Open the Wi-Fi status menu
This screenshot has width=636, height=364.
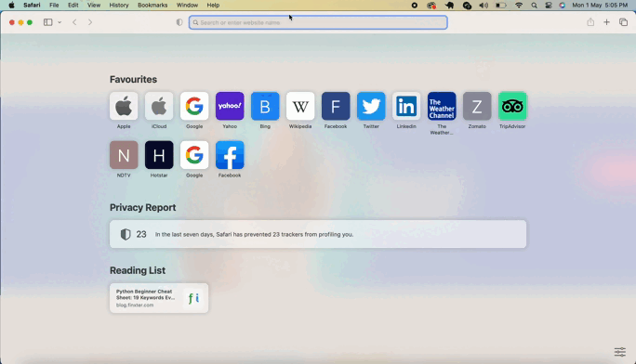pos(519,6)
